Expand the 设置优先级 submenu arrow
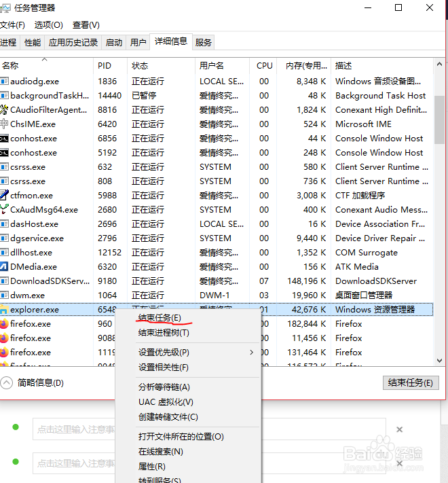This screenshot has width=448, height=483. tap(252, 352)
